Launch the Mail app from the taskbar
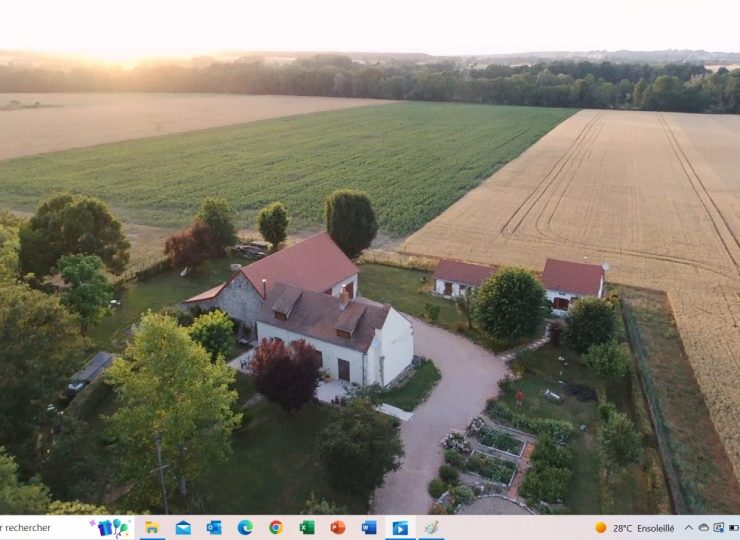Screen dimensions: 740x540 (183, 527)
